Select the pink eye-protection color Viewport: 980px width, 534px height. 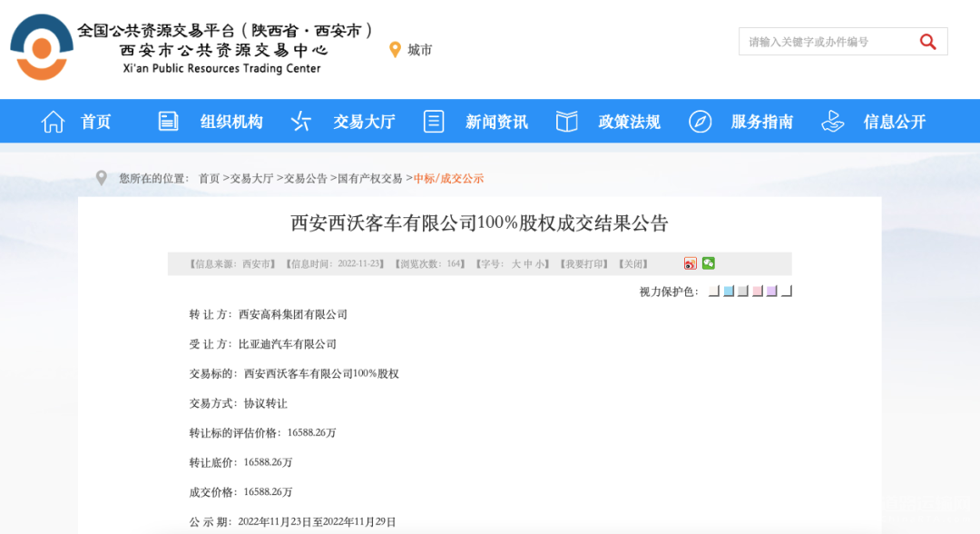click(x=758, y=292)
